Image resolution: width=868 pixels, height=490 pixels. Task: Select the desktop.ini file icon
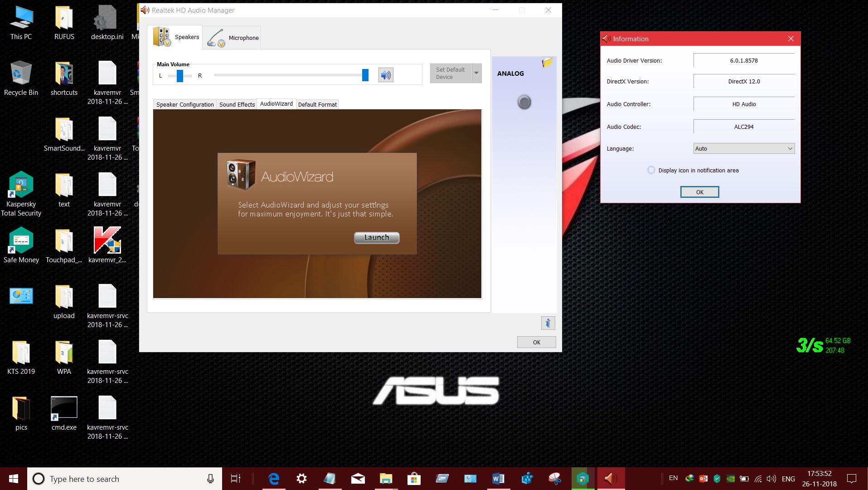107,24
